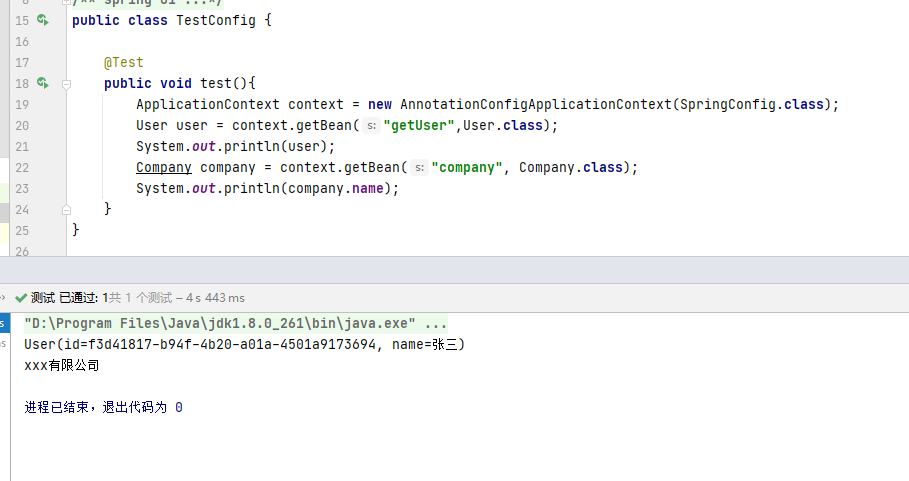Select the highlighted test tree item at left

pyautogui.click(x=4, y=324)
